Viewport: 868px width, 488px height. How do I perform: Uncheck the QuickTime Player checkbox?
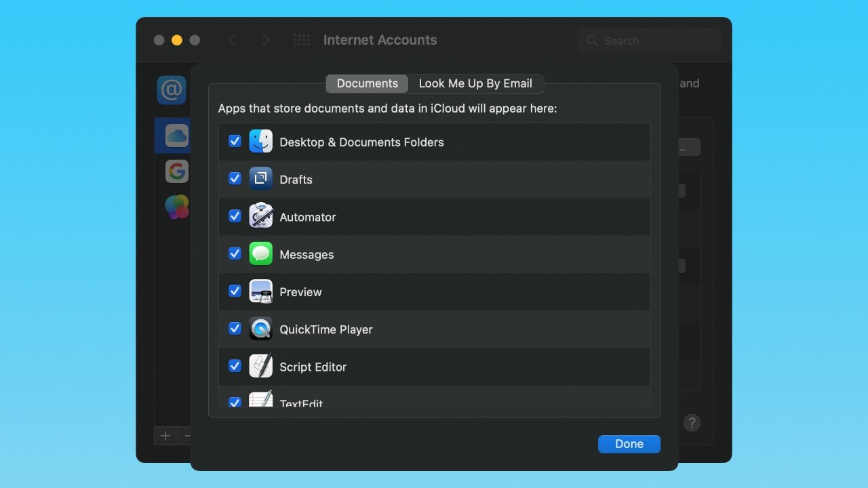click(x=235, y=329)
